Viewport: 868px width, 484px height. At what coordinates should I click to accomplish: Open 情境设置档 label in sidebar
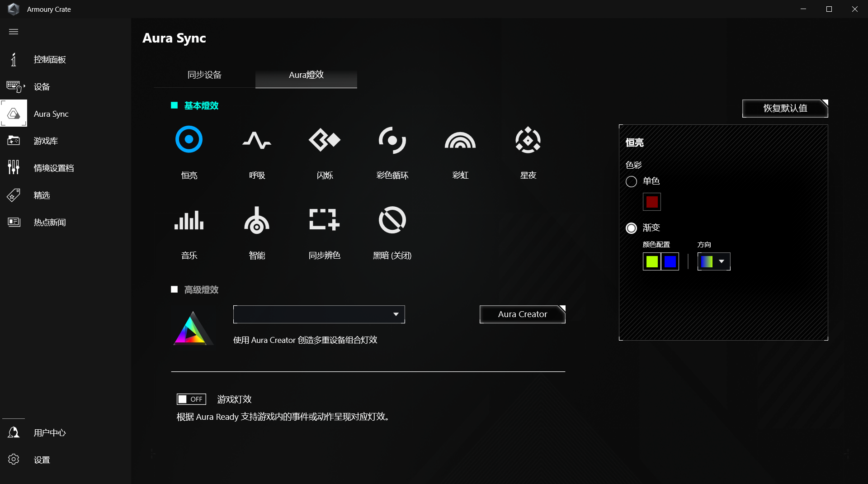pyautogui.click(x=54, y=168)
